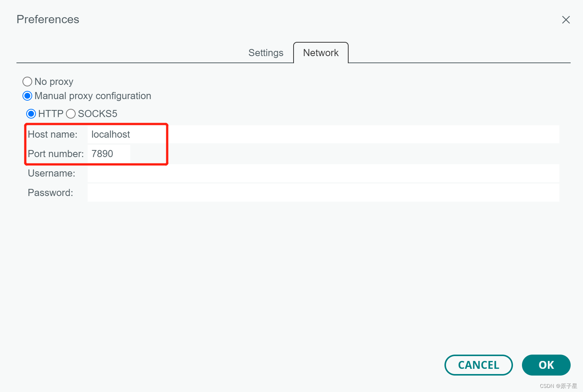Click the Password label text
Screen dimensions: 583x392
point(50,192)
